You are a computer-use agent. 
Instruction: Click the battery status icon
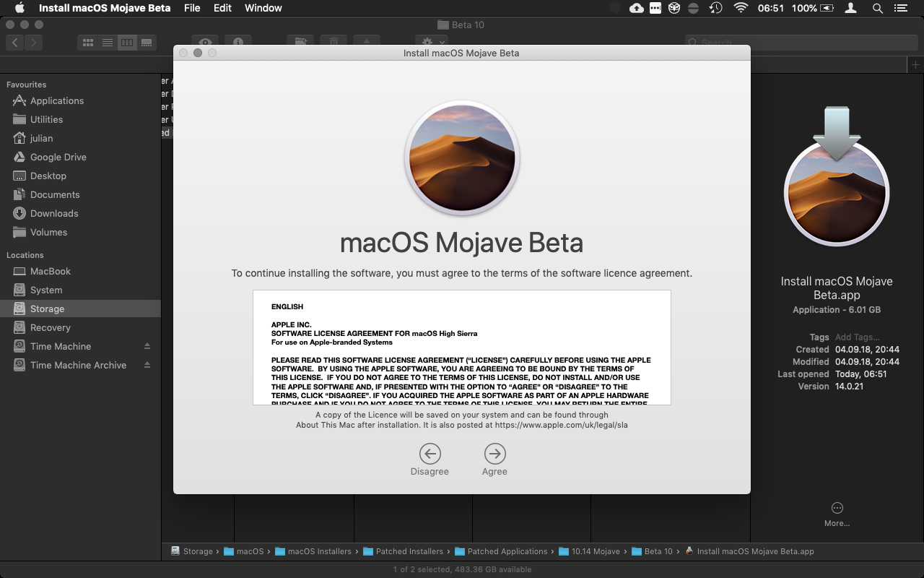[828, 8]
